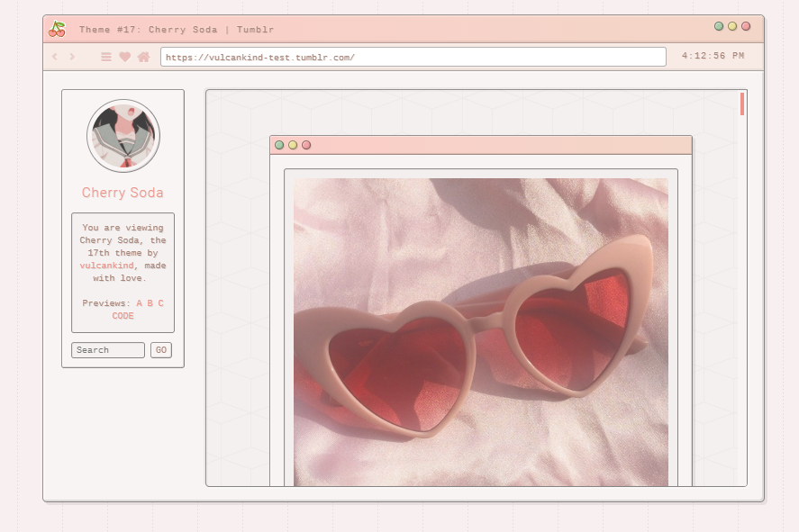Click the red dot in main title bar
The image size is (799, 532).
pos(746,26)
